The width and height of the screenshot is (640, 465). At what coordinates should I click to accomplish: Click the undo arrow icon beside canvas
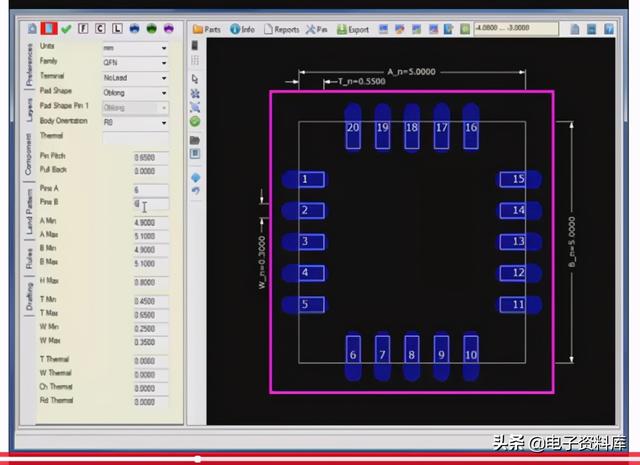[196, 191]
